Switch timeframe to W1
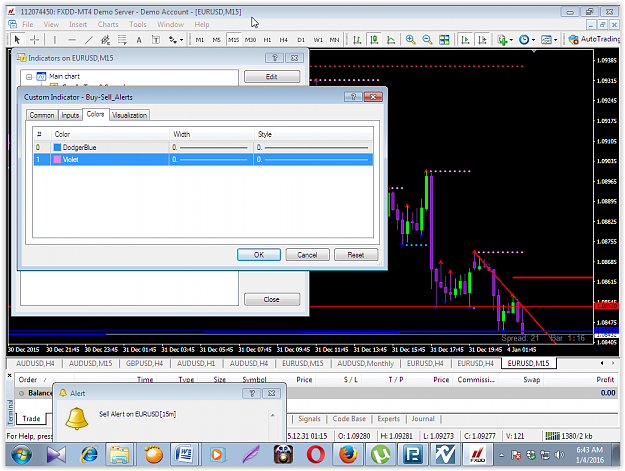625x471 pixels. coord(318,40)
